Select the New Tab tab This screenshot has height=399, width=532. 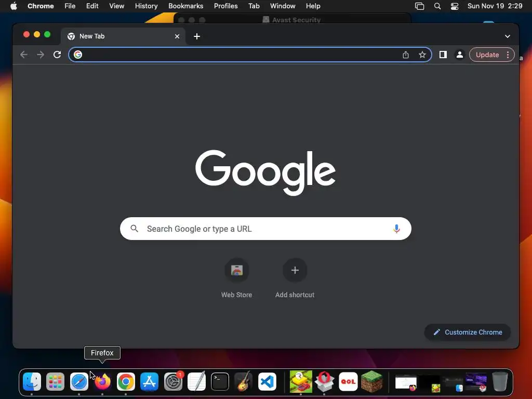[x=123, y=36]
